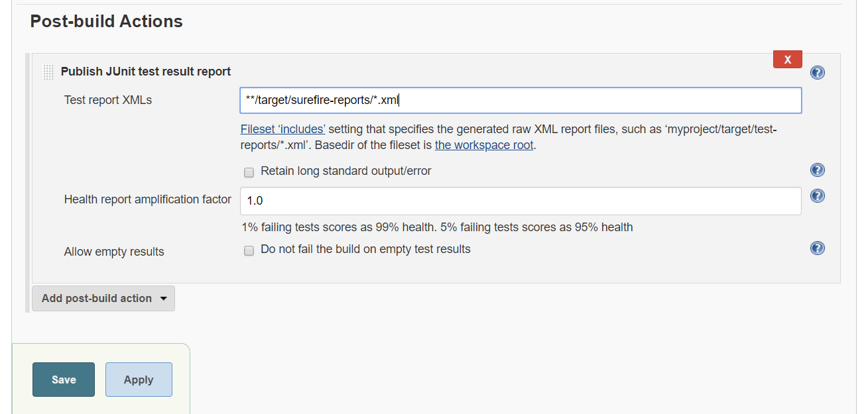Grab the drag handle beside Publish JUnit
The height and width of the screenshot is (414, 868).
[x=48, y=72]
